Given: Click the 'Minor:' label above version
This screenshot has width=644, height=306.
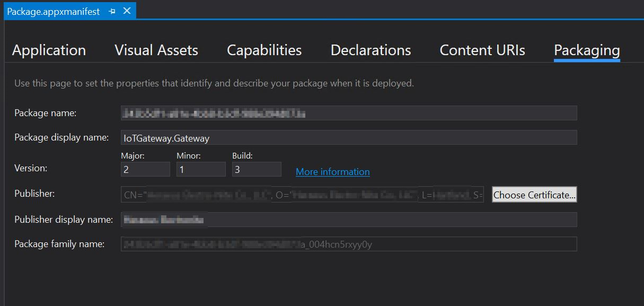Looking at the screenshot, I should tap(189, 156).
